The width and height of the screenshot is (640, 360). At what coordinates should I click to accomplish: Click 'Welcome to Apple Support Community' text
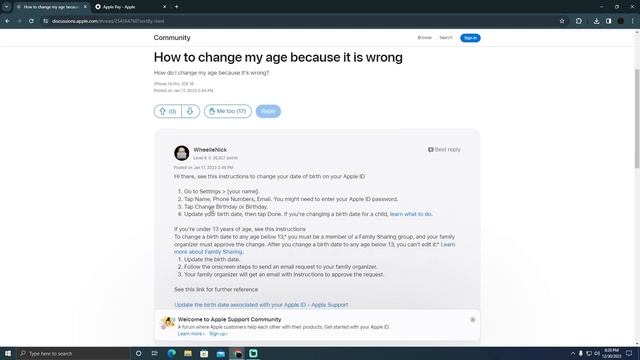229,319
